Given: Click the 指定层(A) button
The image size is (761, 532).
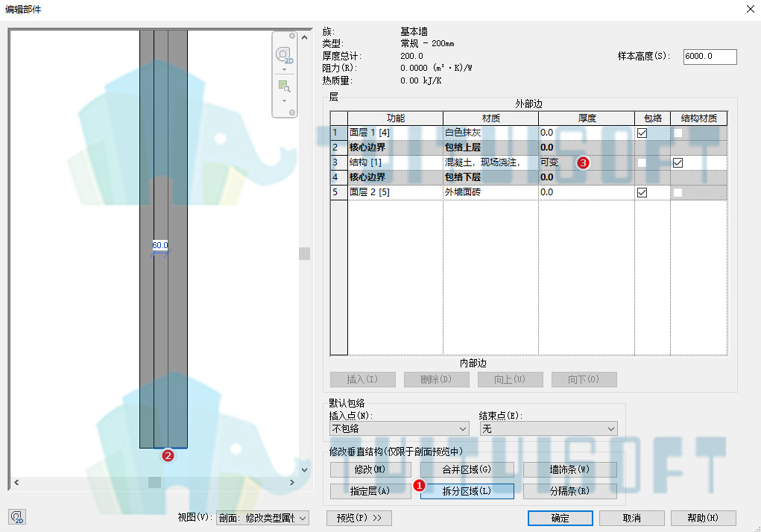Looking at the screenshot, I should pos(370,491).
